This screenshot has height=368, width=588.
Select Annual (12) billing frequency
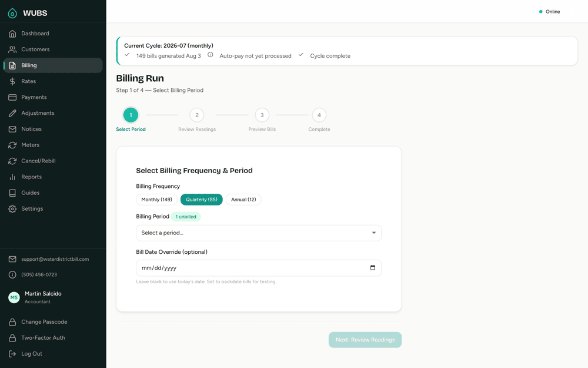[x=243, y=200]
